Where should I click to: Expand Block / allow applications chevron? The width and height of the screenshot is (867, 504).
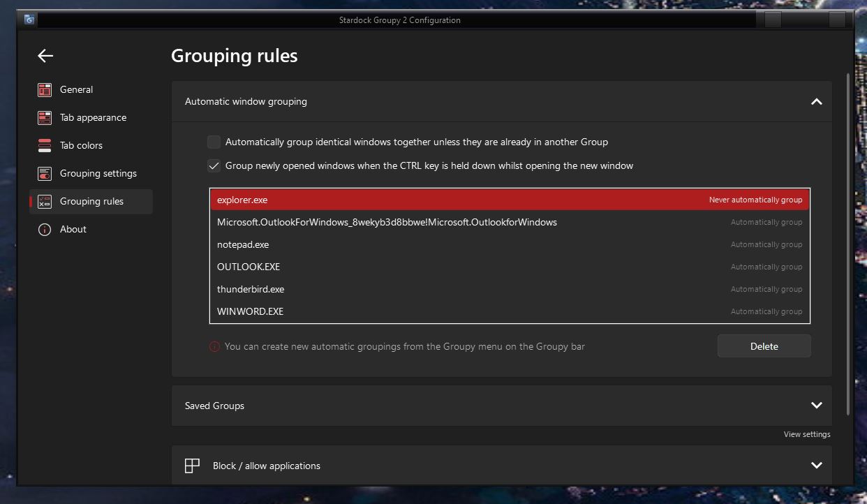(816, 466)
